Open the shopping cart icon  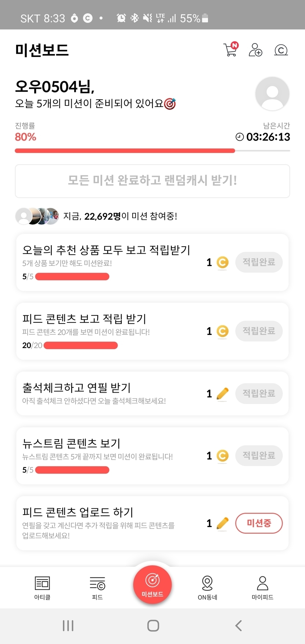(x=230, y=50)
